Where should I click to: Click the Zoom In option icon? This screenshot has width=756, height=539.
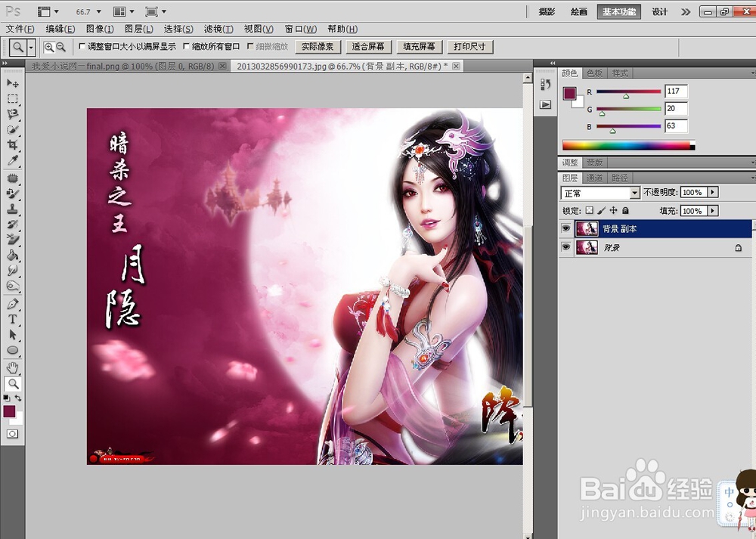[48, 47]
